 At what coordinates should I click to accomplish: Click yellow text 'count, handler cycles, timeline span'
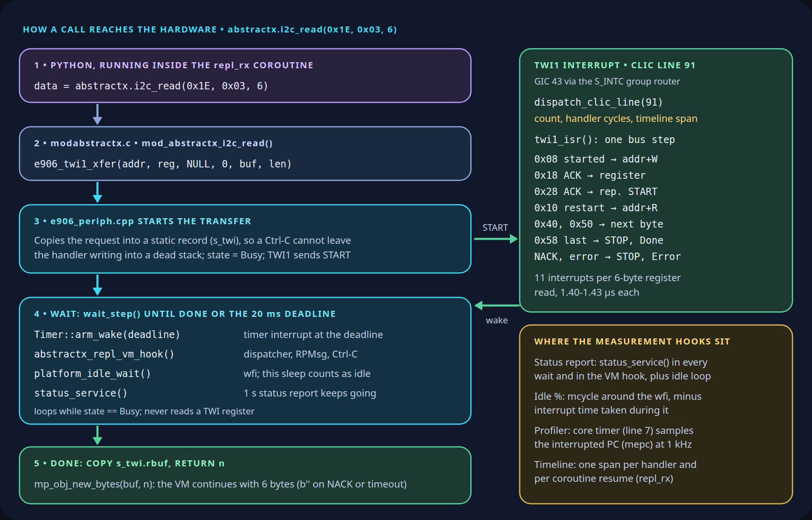click(x=616, y=119)
